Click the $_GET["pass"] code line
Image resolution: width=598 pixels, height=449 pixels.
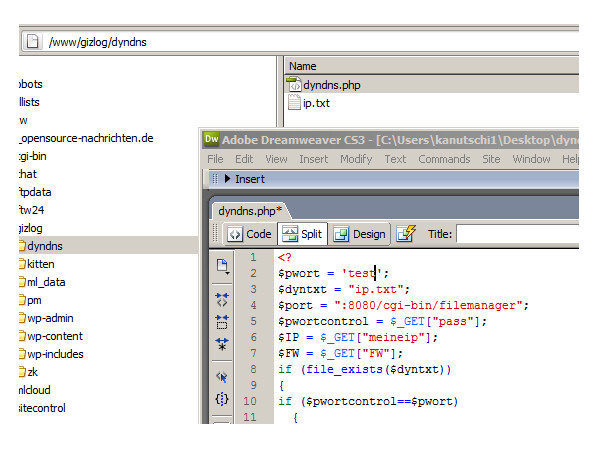[x=382, y=321]
